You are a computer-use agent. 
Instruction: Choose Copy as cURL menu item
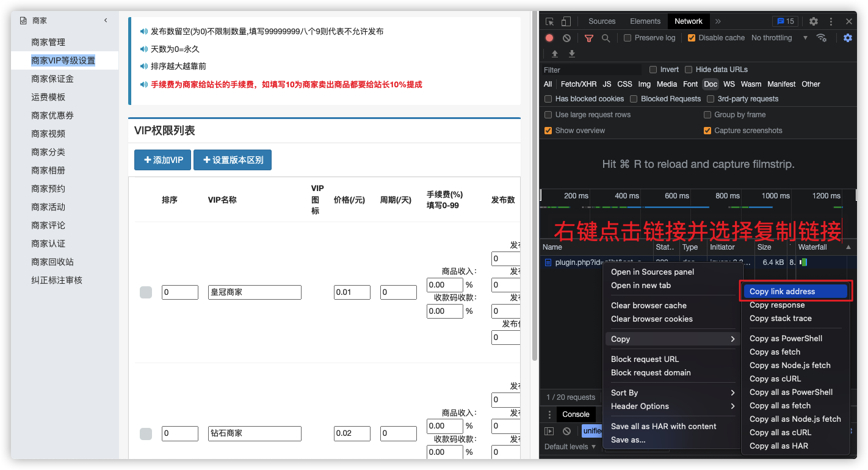(775, 378)
